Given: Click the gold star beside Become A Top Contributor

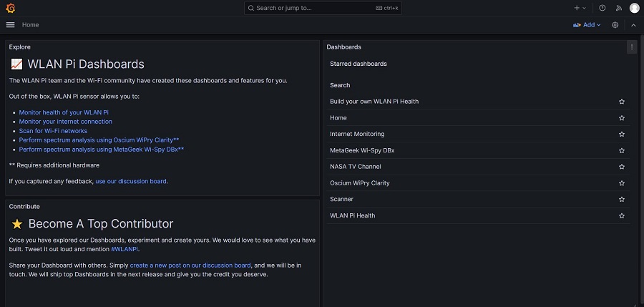Looking at the screenshot, I should (x=17, y=224).
